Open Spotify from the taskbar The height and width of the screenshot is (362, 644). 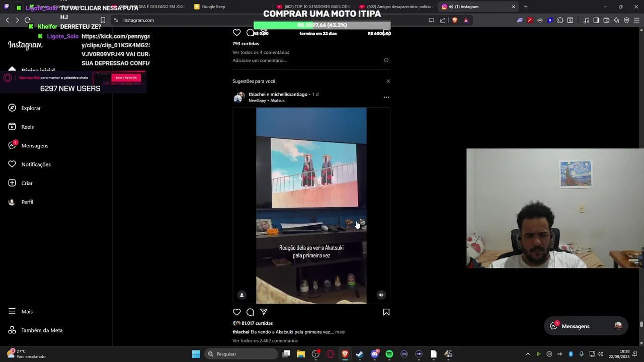click(389, 354)
